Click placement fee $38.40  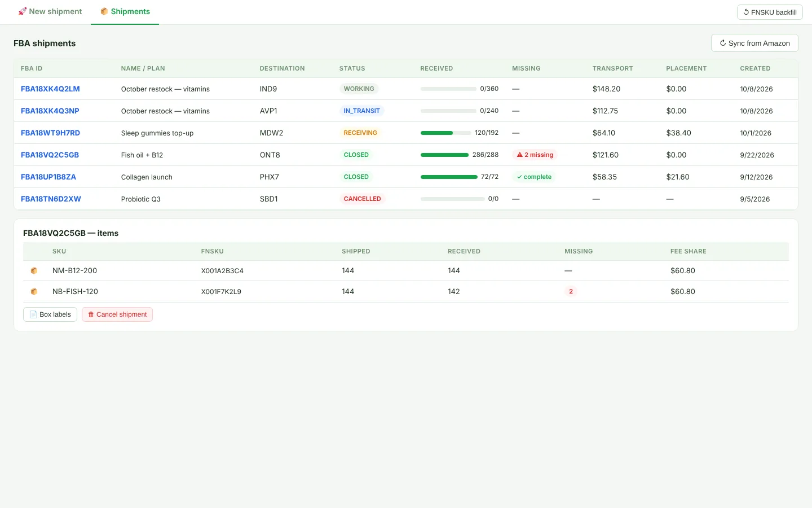point(678,133)
